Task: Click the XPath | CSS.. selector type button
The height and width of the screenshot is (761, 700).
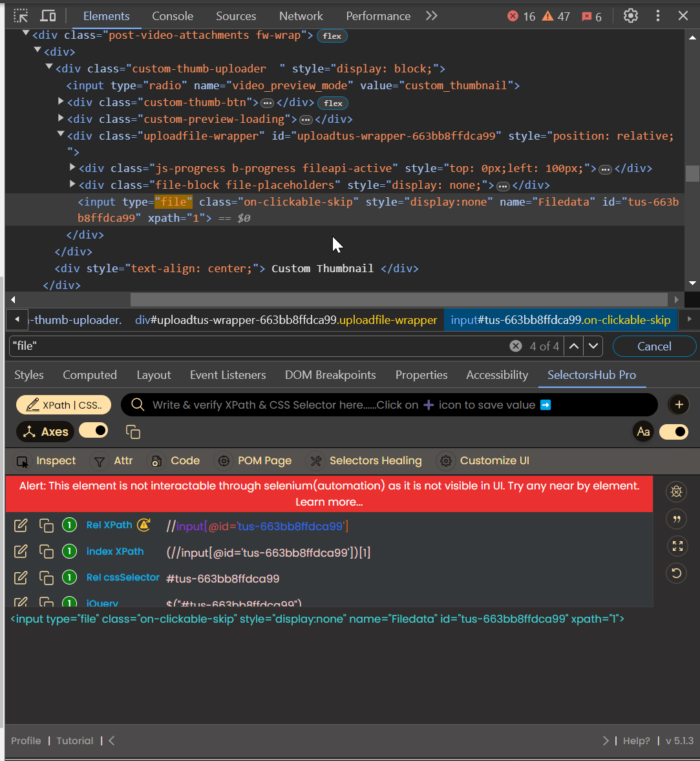Action: coord(63,405)
